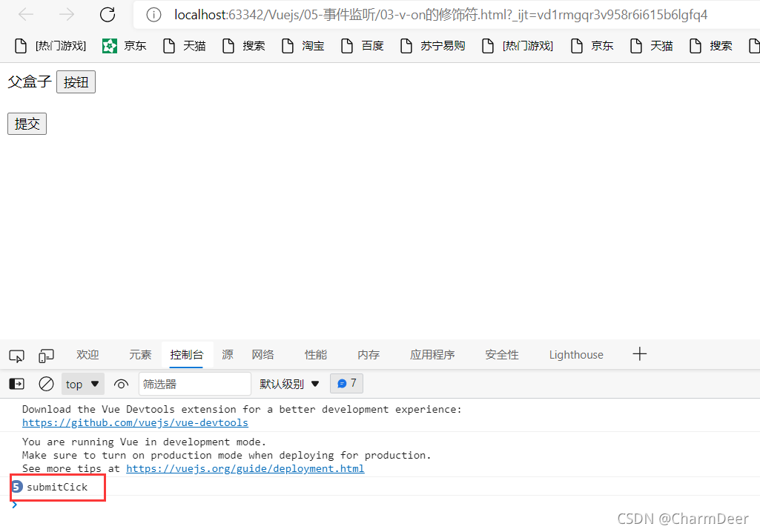Activate inspect element picker tool
Viewport: 760px width, 532px height.
tap(16, 356)
